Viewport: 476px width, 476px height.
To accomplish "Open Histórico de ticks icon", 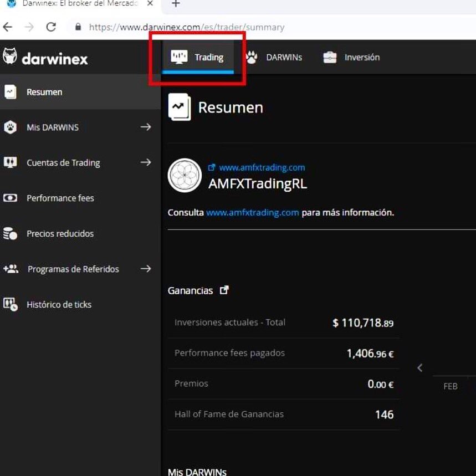I will click(11, 304).
